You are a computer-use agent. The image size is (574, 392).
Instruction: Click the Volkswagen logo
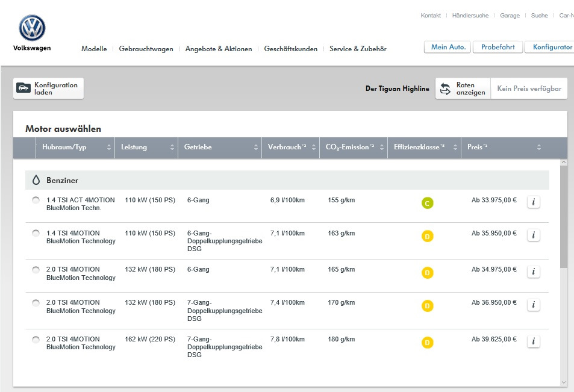(x=32, y=28)
